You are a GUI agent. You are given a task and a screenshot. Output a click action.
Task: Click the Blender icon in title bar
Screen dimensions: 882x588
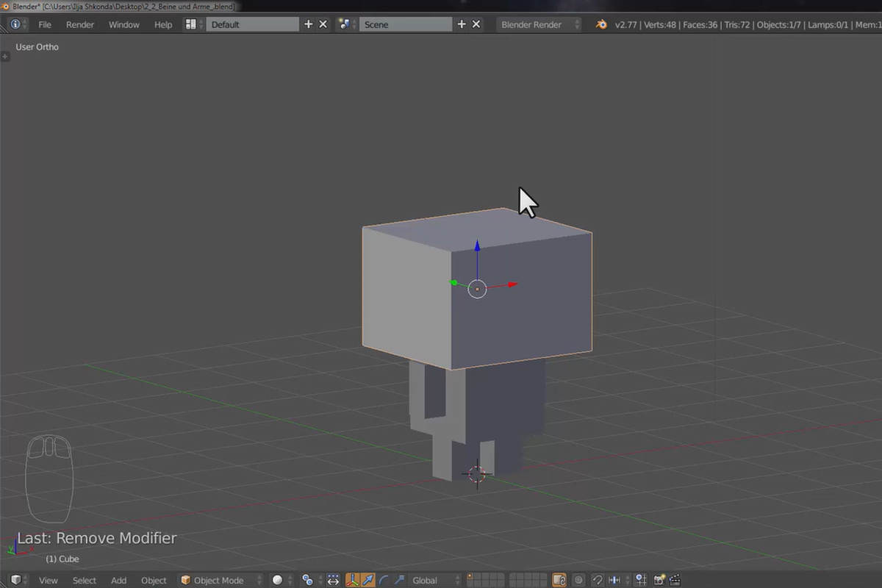click(6, 7)
